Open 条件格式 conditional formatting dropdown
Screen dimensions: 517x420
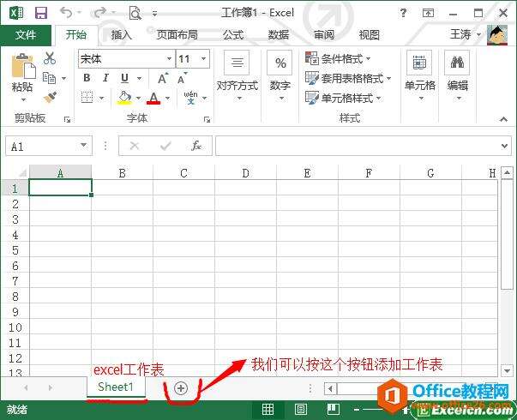tap(338, 59)
